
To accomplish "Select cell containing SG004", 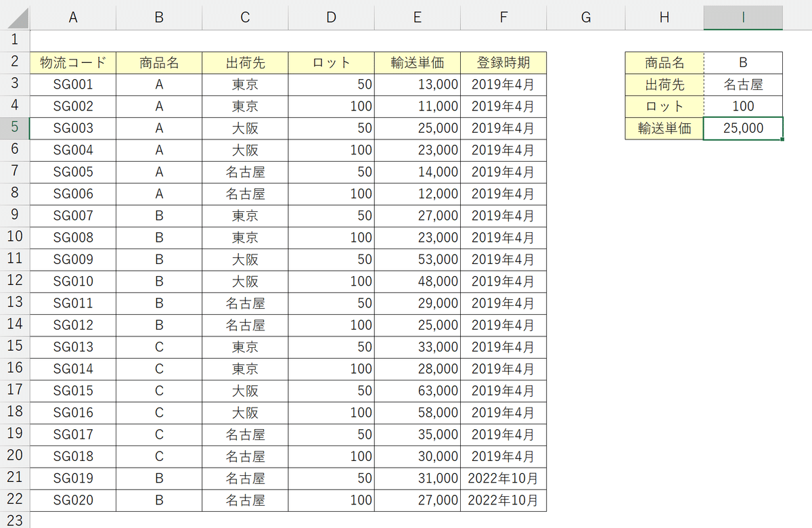I will [73, 150].
